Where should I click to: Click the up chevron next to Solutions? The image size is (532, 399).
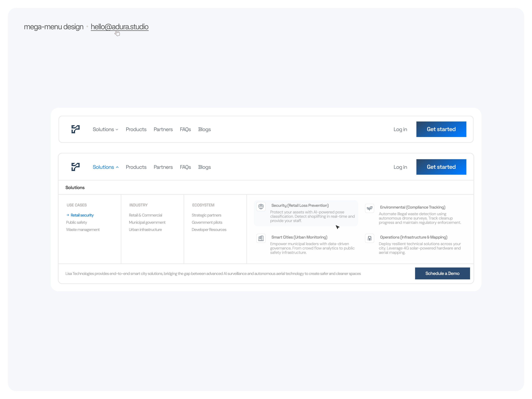pos(117,167)
